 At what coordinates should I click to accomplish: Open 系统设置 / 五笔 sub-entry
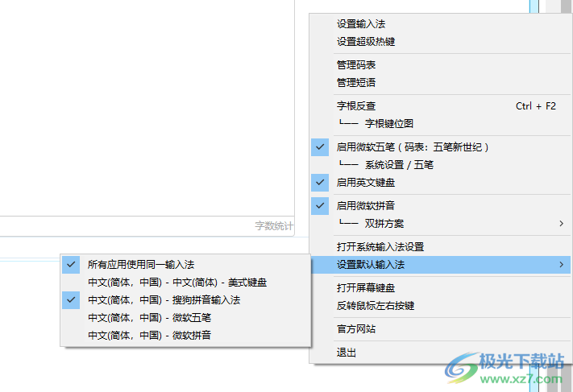pos(440,165)
